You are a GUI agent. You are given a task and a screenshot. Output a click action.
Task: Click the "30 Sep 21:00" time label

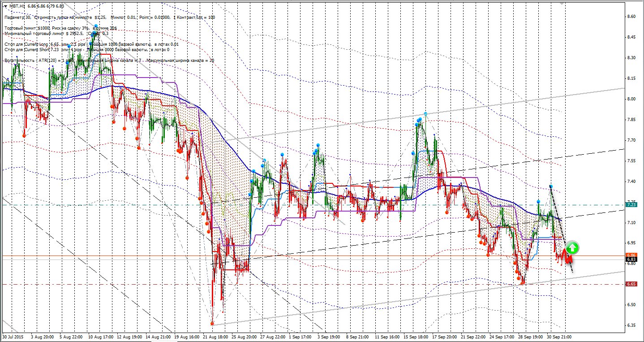click(x=559, y=336)
